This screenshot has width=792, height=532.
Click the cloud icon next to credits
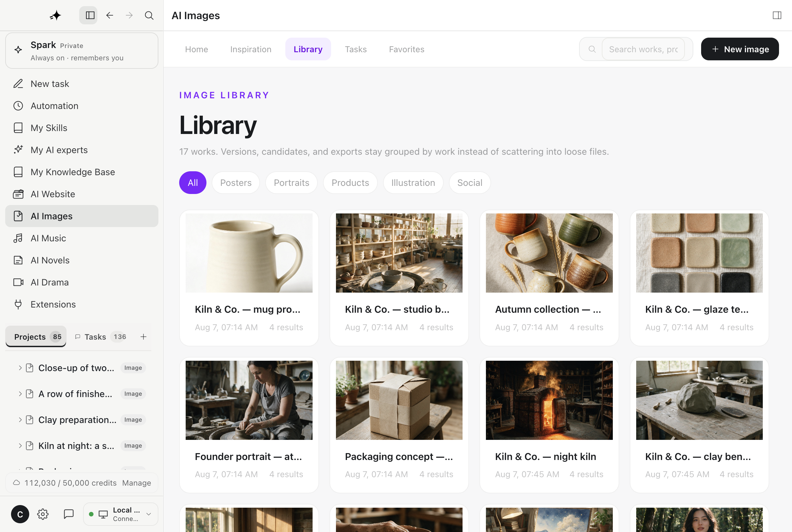pyautogui.click(x=16, y=483)
